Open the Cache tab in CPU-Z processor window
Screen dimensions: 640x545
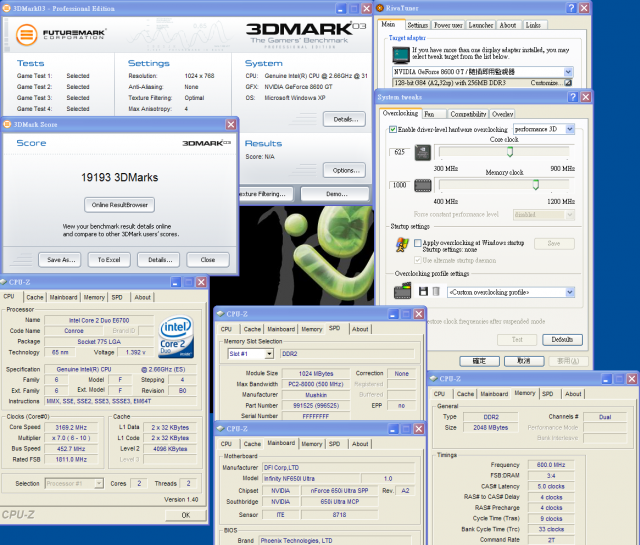(35, 297)
